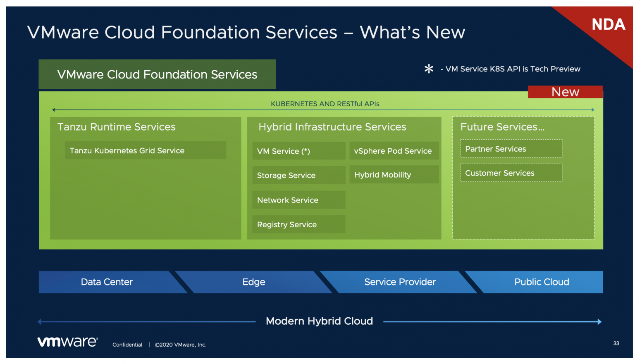
Task: Click the Storage Service box
Action: click(x=299, y=175)
